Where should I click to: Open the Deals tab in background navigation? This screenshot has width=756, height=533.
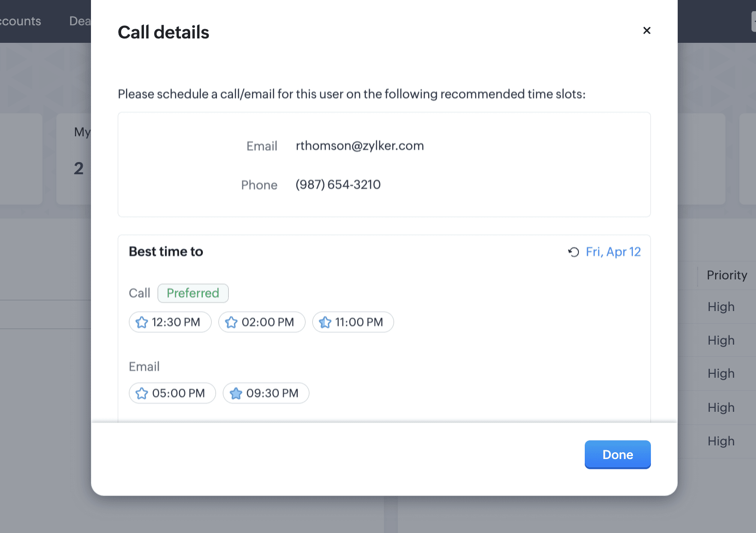point(80,21)
